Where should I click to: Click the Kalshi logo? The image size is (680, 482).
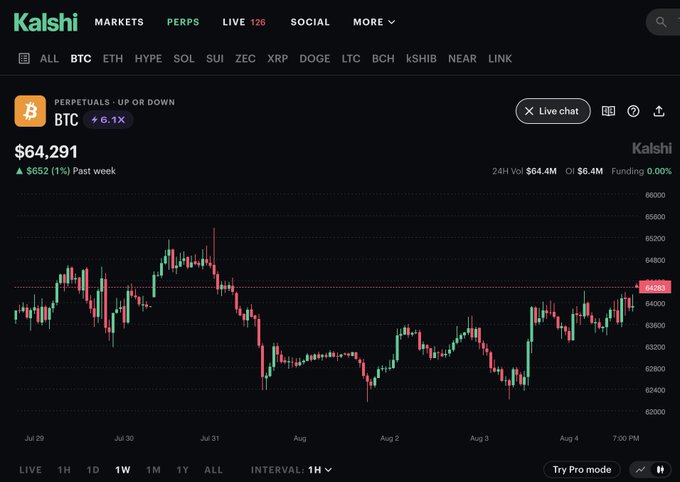[46, 22]
